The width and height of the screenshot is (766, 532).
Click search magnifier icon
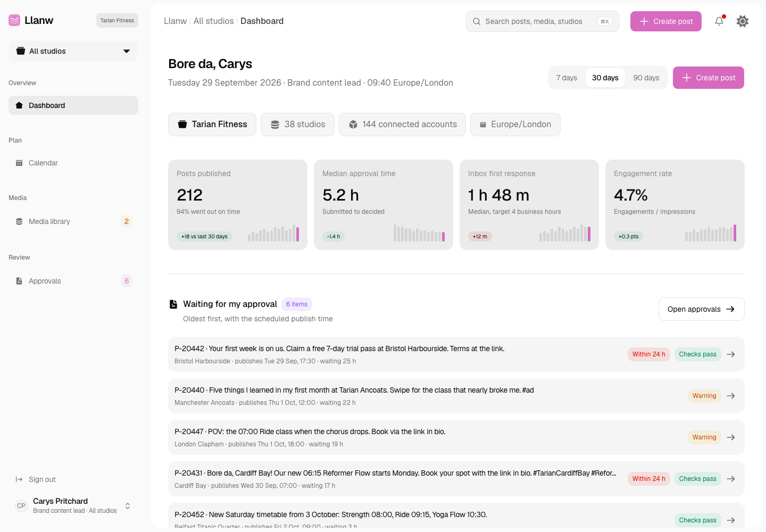tap(477, 21)
